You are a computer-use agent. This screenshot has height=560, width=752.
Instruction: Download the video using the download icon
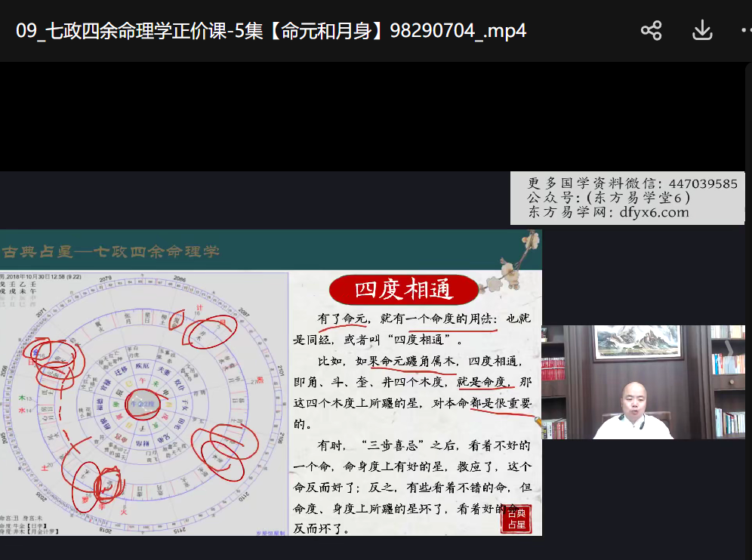click(702, 30)
